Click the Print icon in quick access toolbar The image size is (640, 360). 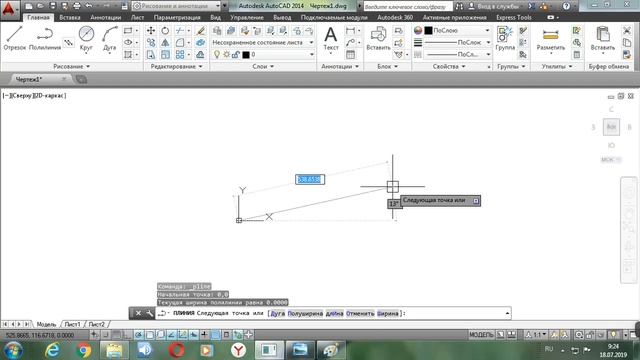coord(76,6)
